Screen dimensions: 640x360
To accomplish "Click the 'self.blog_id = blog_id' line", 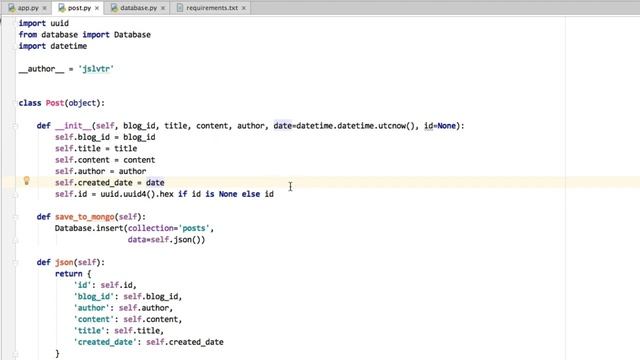I will pyautogui.click(x=105, y=137).
